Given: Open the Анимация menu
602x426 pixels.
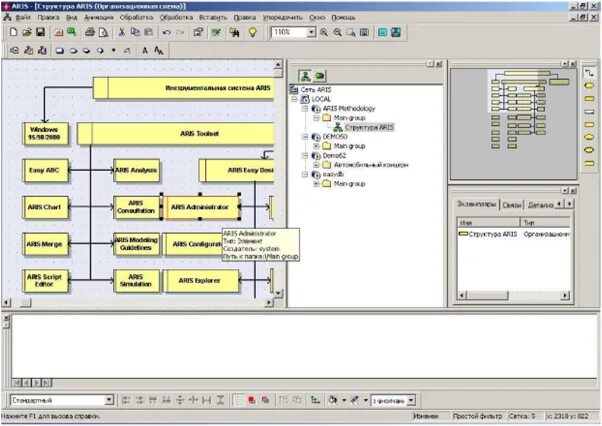Looking at the screenshot, I should point(99,18).
